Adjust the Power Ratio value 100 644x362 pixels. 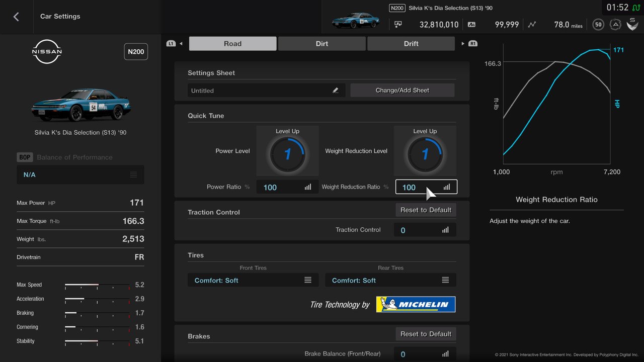287,187
